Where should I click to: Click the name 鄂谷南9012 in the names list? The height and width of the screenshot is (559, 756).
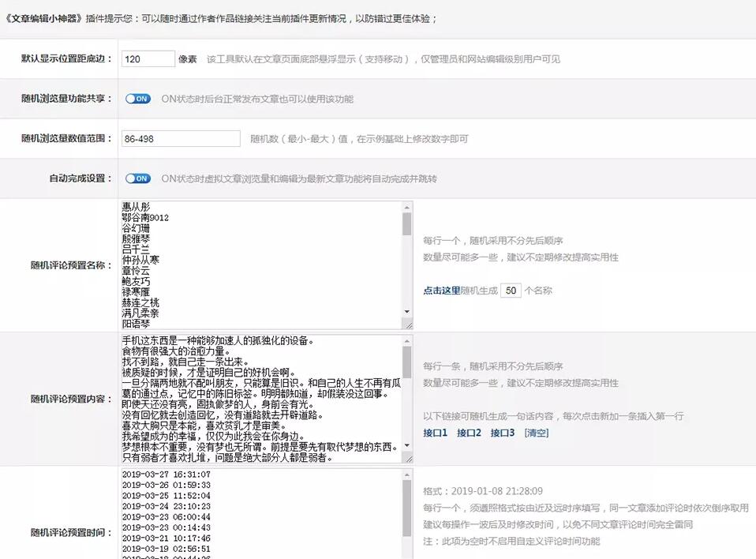click(145, 218)
